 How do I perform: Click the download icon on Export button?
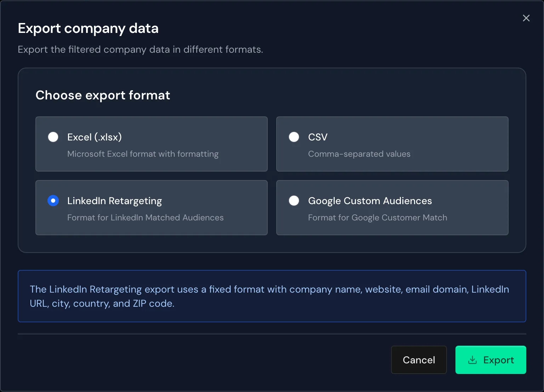472,360
